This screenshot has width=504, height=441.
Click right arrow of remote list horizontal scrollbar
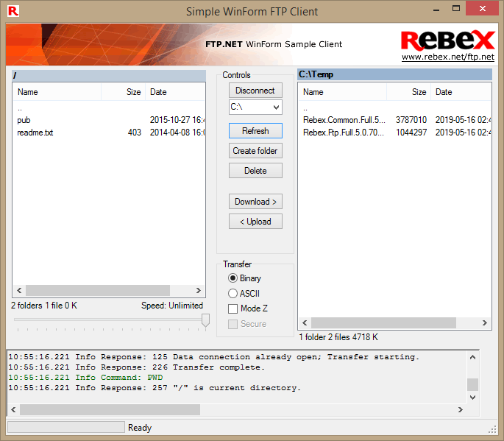click(199, 291)
